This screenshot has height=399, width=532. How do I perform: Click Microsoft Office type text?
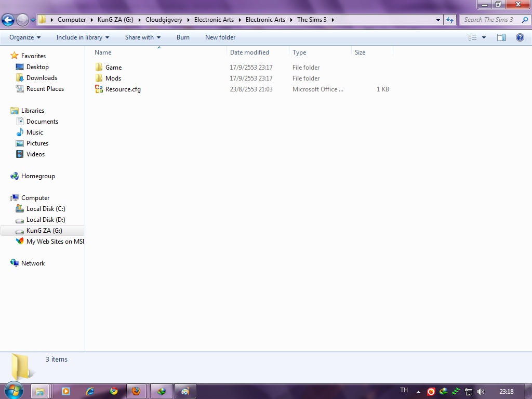point(318,89)
